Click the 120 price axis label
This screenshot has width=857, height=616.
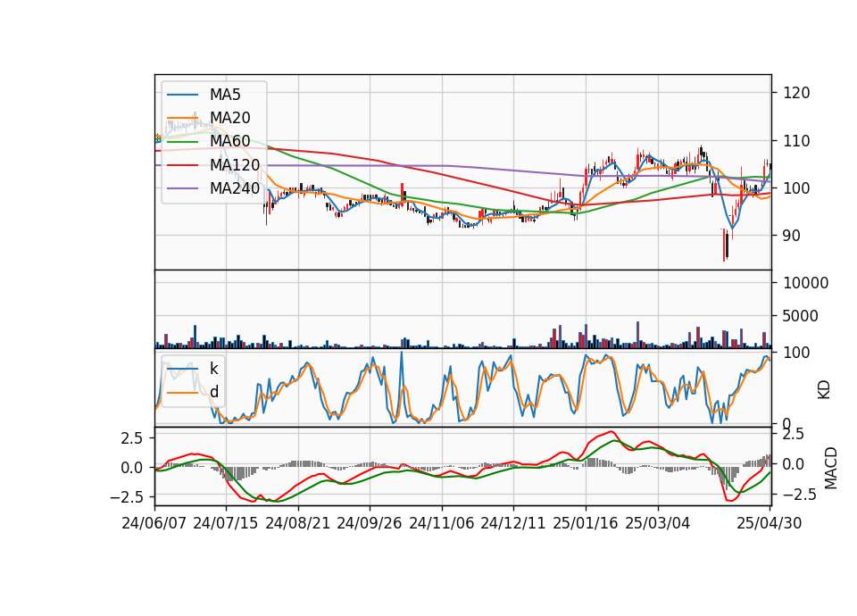point(796,93)
